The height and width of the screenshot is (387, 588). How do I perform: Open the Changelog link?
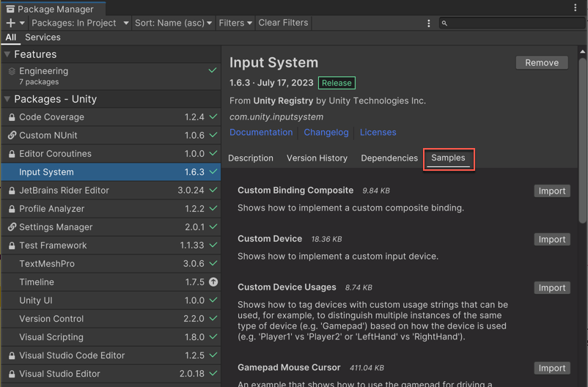[326, 133]
